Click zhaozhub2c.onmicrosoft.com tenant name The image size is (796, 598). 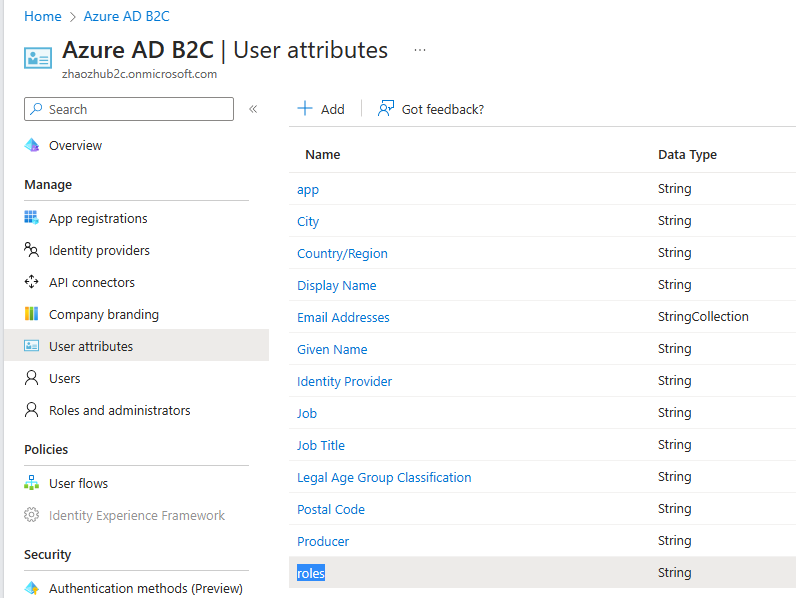[139, 74]
